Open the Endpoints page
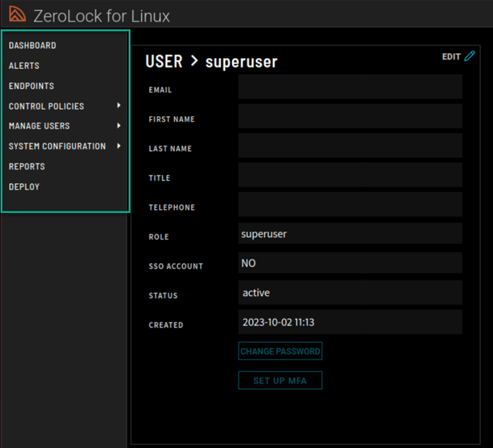This screenshot has height=448, width=493. (32, 86)
